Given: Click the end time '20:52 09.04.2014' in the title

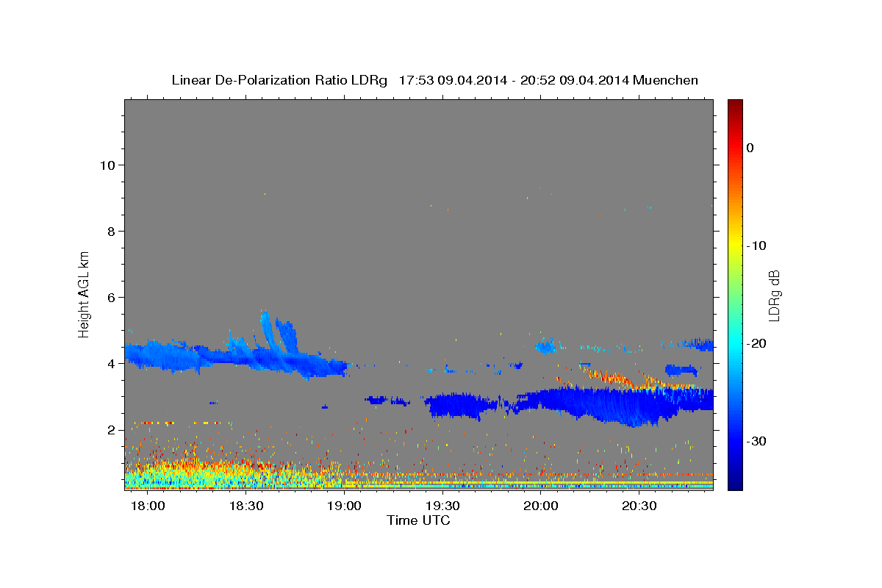Looking at the screenshot, I should 574,80.
